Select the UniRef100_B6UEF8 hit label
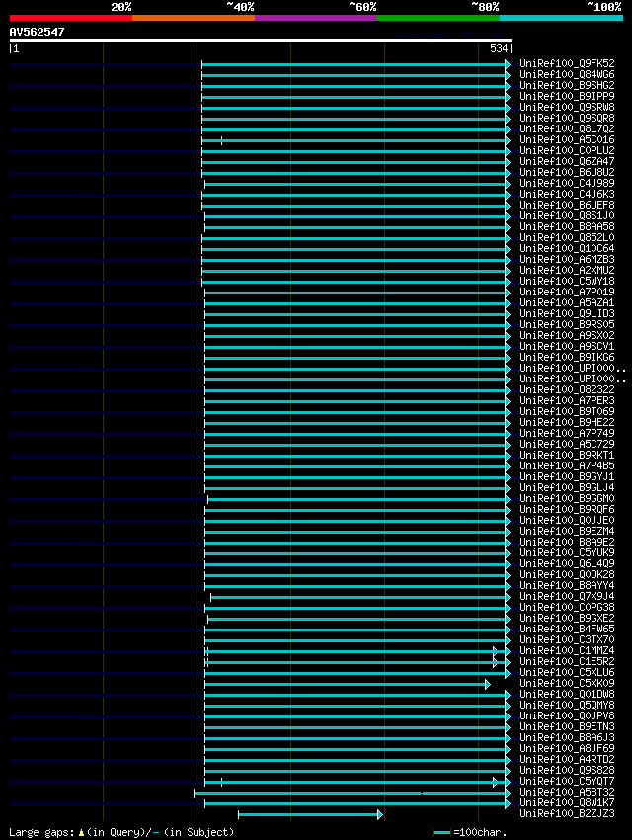This screenshot has width=632, height=840. pos(567,205)
